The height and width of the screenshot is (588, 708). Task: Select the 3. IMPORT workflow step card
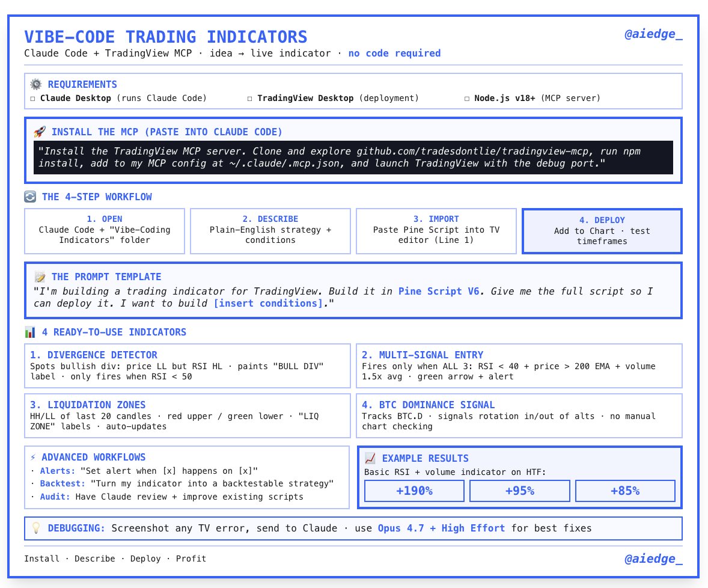[x=436, y=231]
